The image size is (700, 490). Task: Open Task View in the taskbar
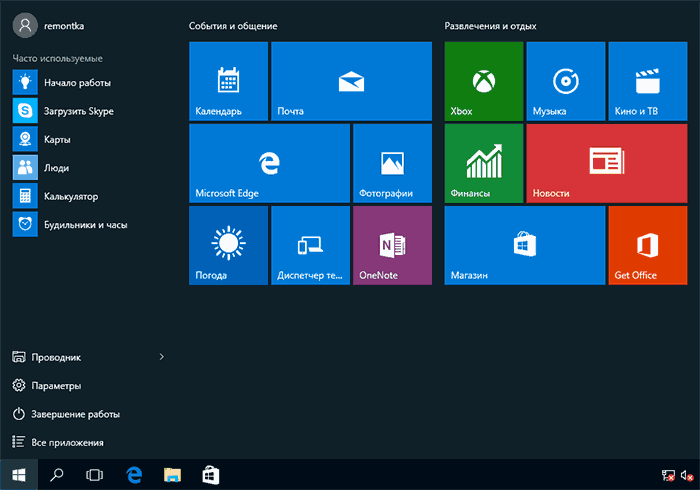click(x=95, y=474)
